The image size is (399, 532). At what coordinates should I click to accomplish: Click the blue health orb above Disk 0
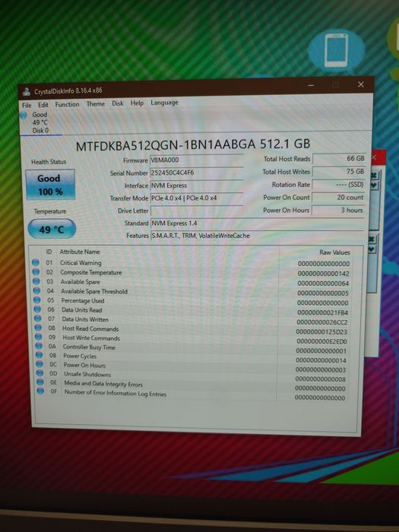click(24, 116)
